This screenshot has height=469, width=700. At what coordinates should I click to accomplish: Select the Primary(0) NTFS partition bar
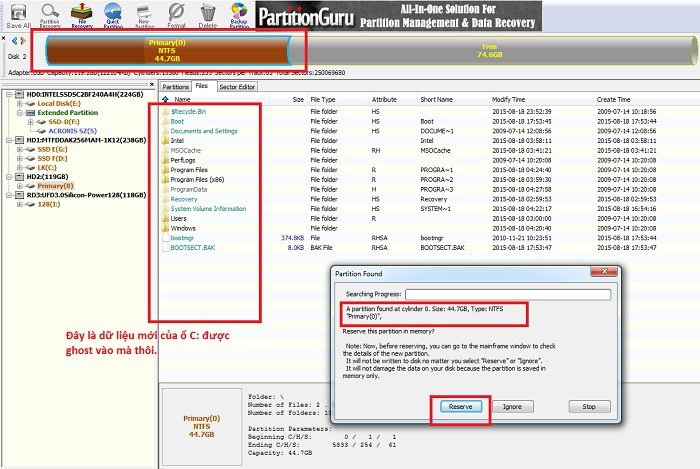click(168, 50)
